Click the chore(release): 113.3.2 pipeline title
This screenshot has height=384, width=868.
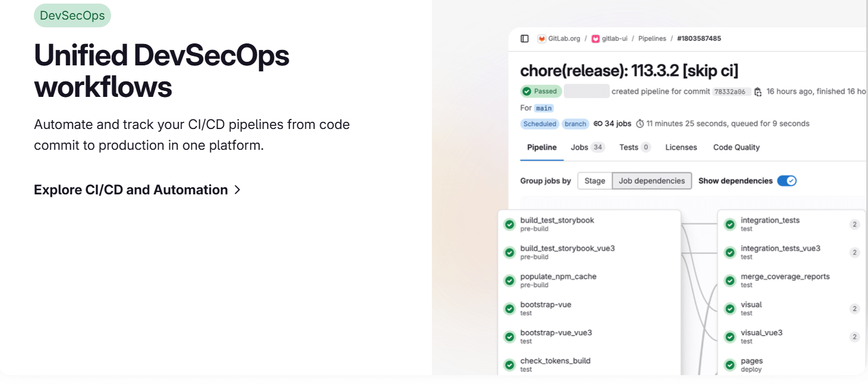629,71
